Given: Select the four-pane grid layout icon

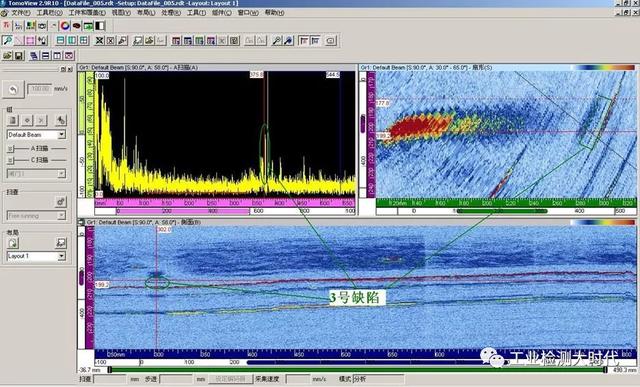Looking at the screenshot, I should [x=84, y=40].
